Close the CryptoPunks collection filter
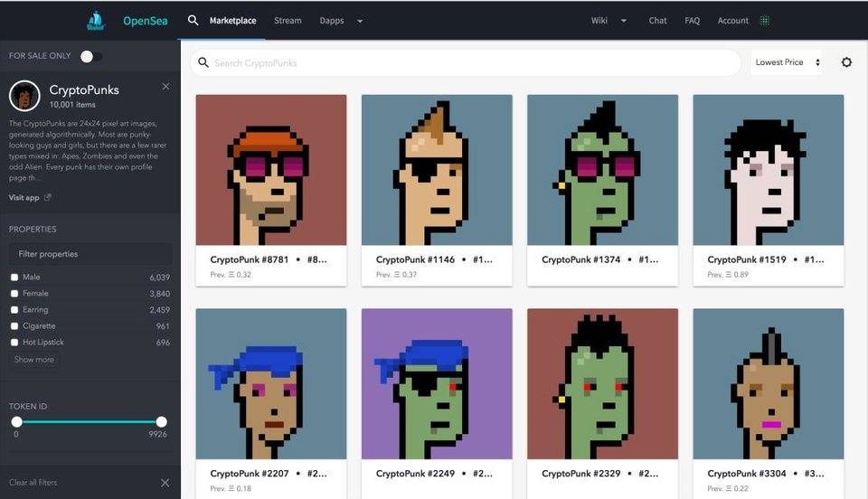This screenshot has width=868, height=499. point(165,86)
